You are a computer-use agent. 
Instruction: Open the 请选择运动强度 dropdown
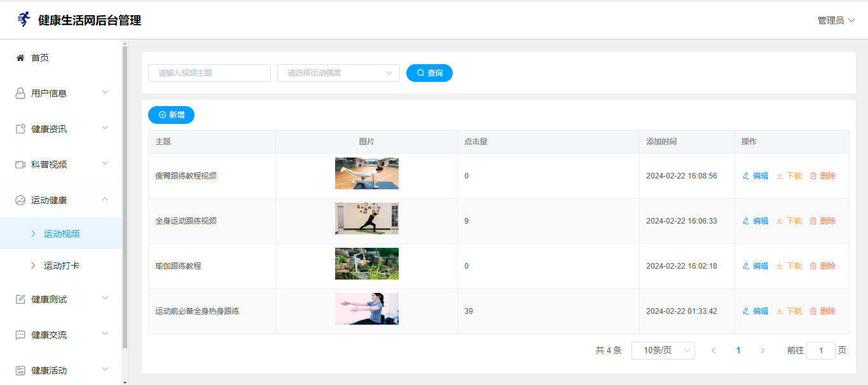pyautogui.click(x=338, y=73)
